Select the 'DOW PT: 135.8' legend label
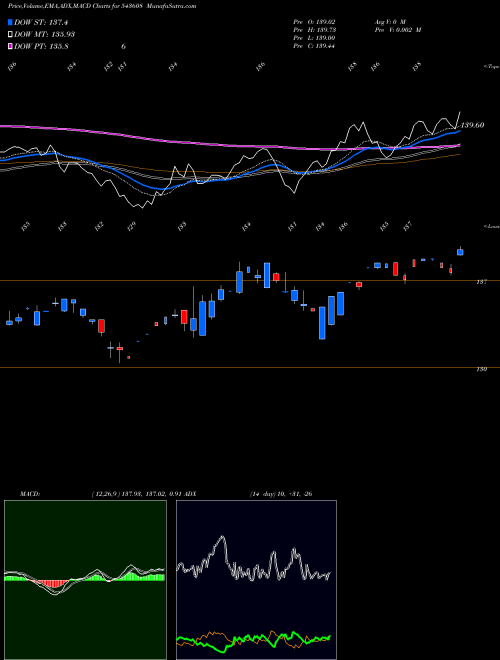 41,46
